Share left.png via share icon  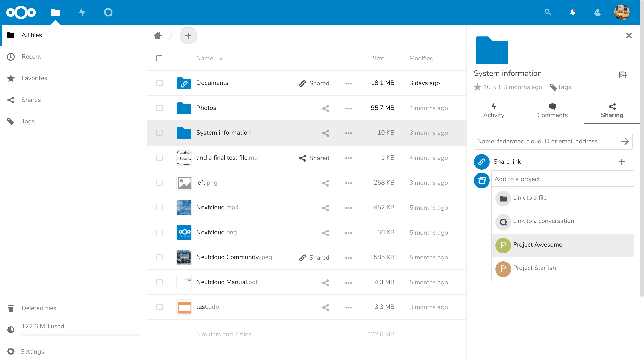(325, 183)
